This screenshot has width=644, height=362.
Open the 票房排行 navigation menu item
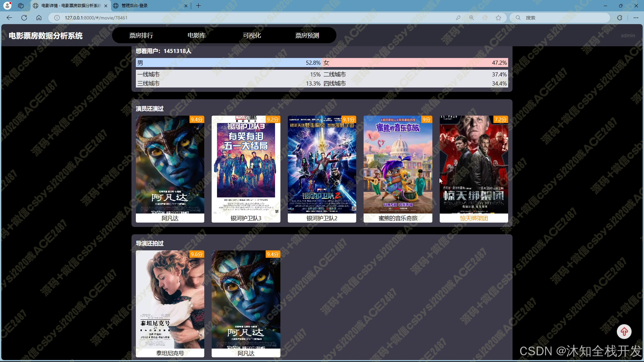click(x=141, y=36)
